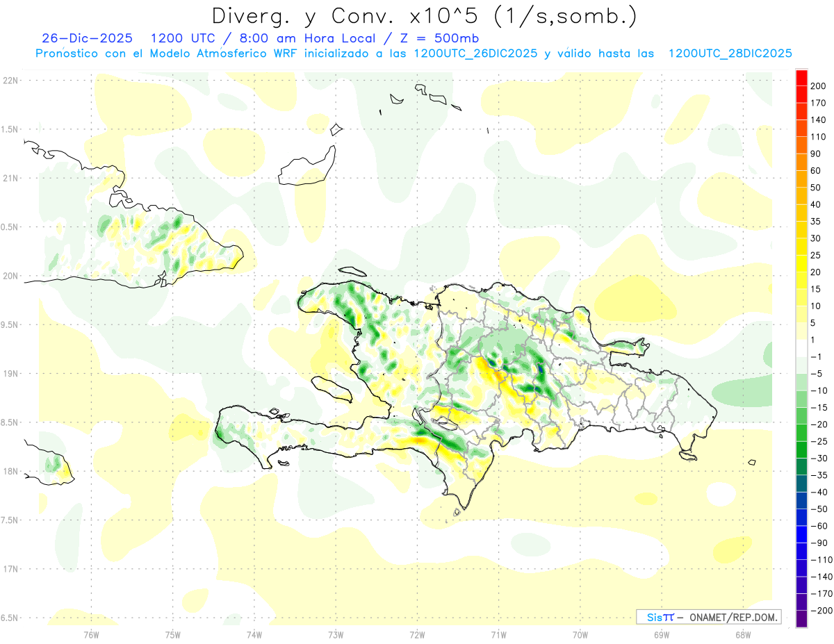Click the '-90' color scale value
The height and width of the screenshot is (644, 834).
pos(819,543)
